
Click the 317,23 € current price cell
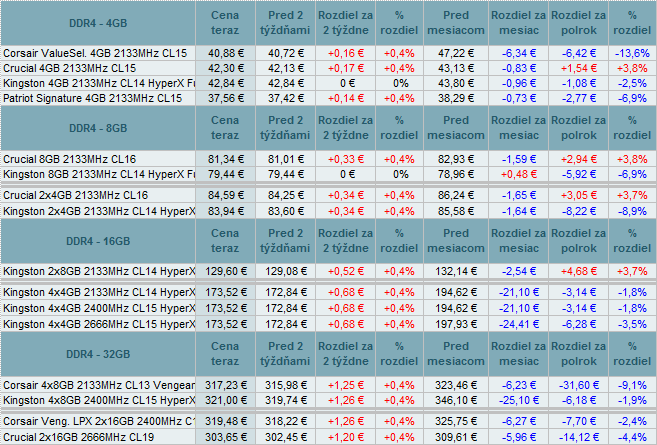pos(226,385)
